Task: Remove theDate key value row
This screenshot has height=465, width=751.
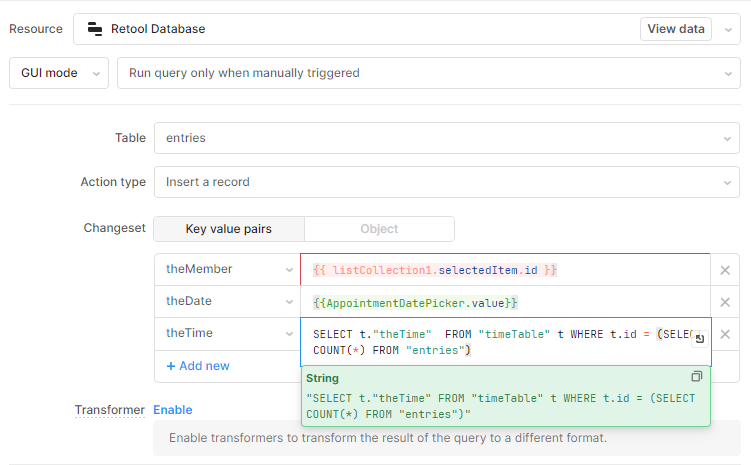Action: tap(725, 302)
